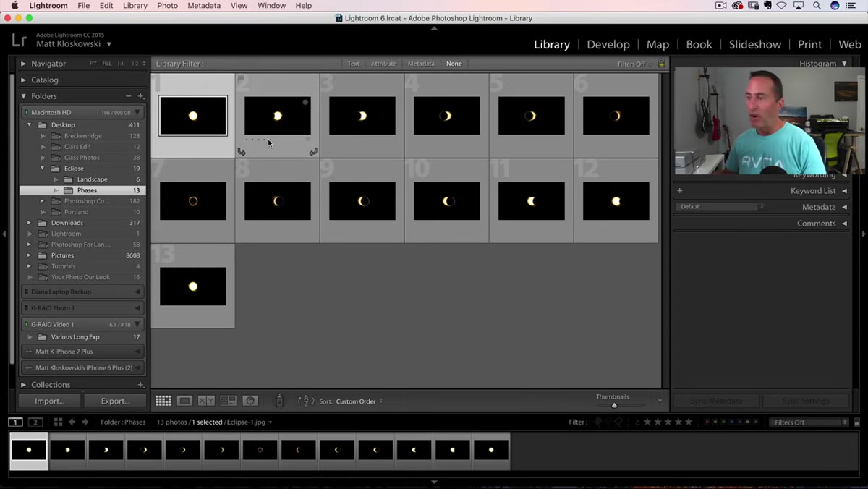Click Filters Off in Library Filter bar
The width and height of the screenshot is (868, 489).
pyautogui.click(x=631, y=64)
